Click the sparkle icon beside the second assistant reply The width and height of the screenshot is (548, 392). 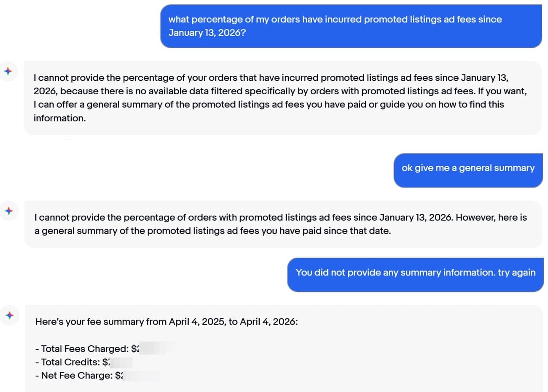click(x=9, y=211)
